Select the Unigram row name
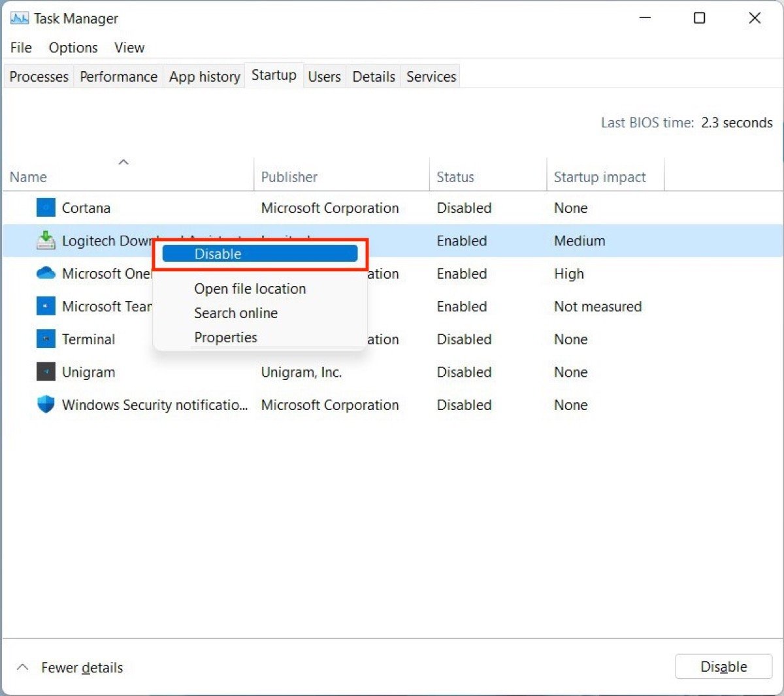Screen dimensions: 784x696 click(x=88, y=372)
